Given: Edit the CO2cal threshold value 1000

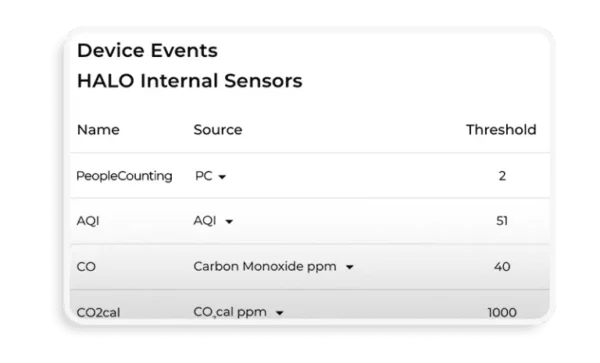Looking at the screenshot, I should click(502, 313).
